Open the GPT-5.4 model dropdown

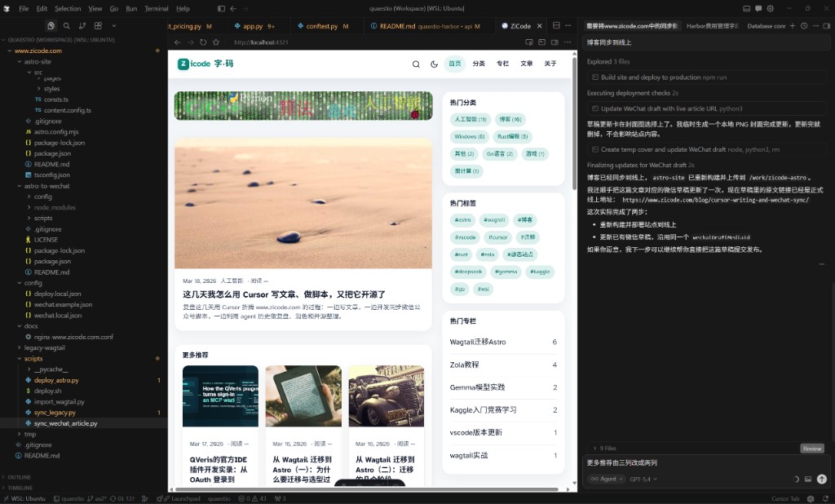(643, 479)
